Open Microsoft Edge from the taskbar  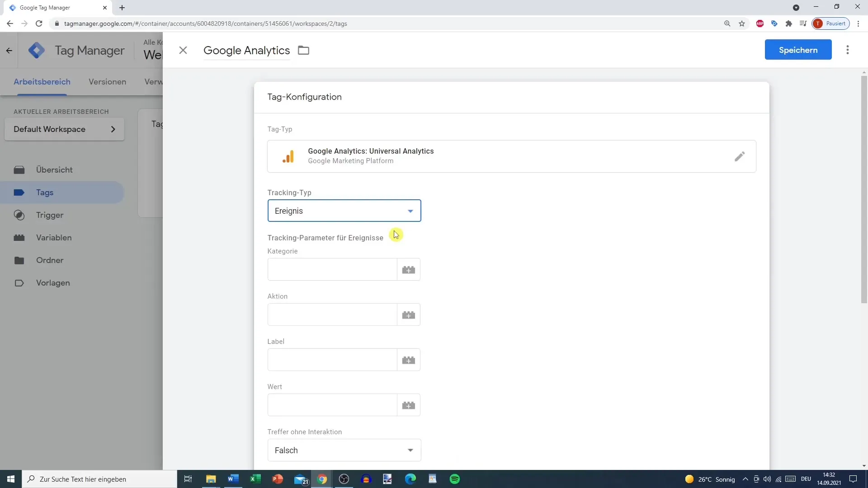(x=410, y=479)
